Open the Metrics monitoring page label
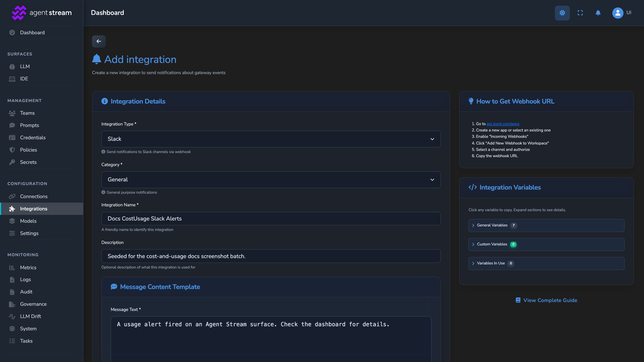The width and height of the screenshot is (644, 362). click(28, 267)
